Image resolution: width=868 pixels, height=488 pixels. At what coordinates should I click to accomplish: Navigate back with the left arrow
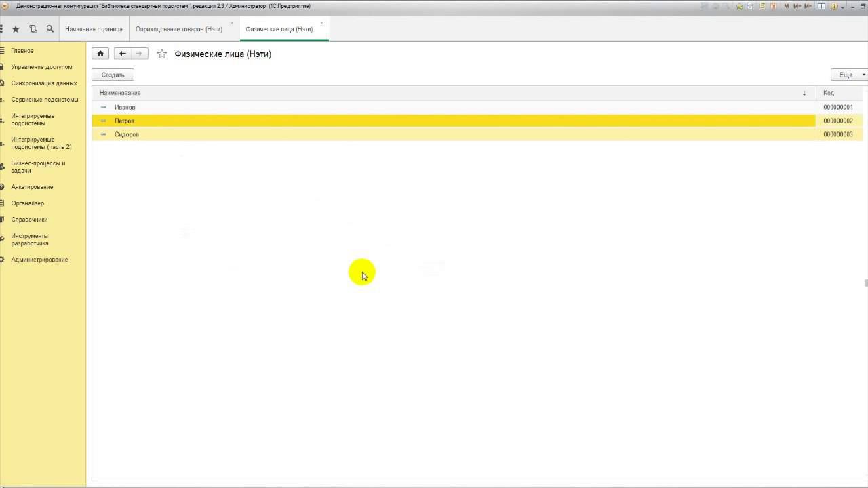point(123,54)
